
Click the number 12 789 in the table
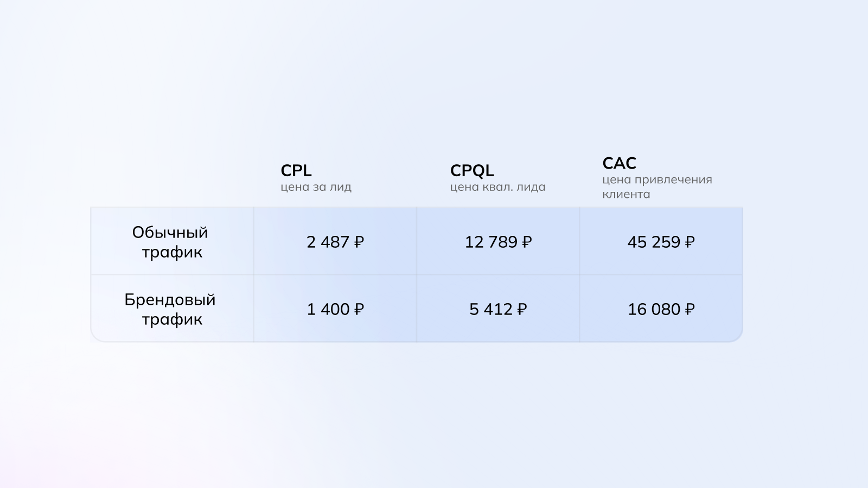491,242
